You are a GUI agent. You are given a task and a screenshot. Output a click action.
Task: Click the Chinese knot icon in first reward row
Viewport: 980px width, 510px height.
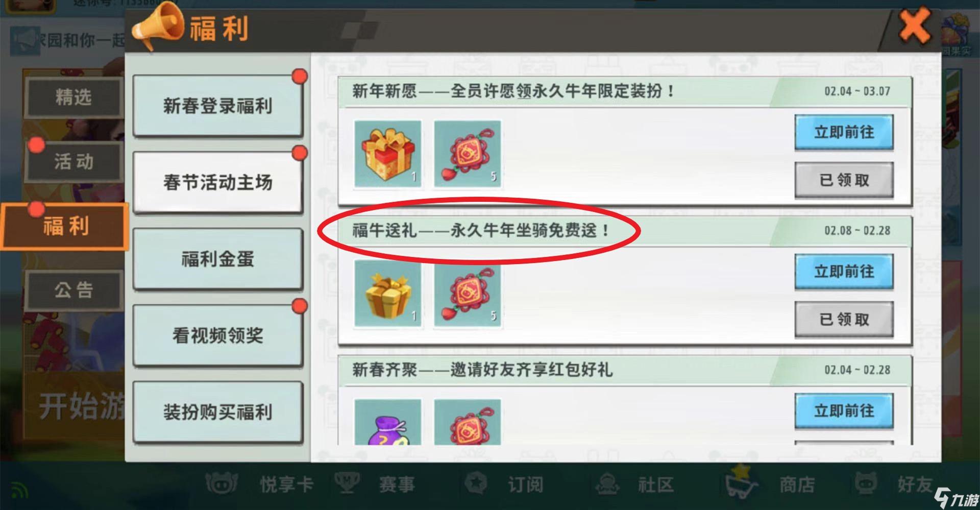468,154
